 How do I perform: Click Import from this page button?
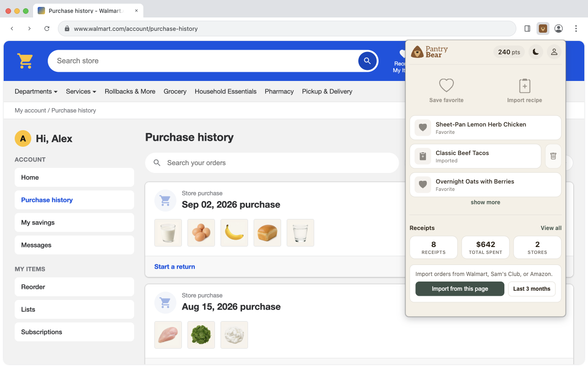(x=460, y=289)
